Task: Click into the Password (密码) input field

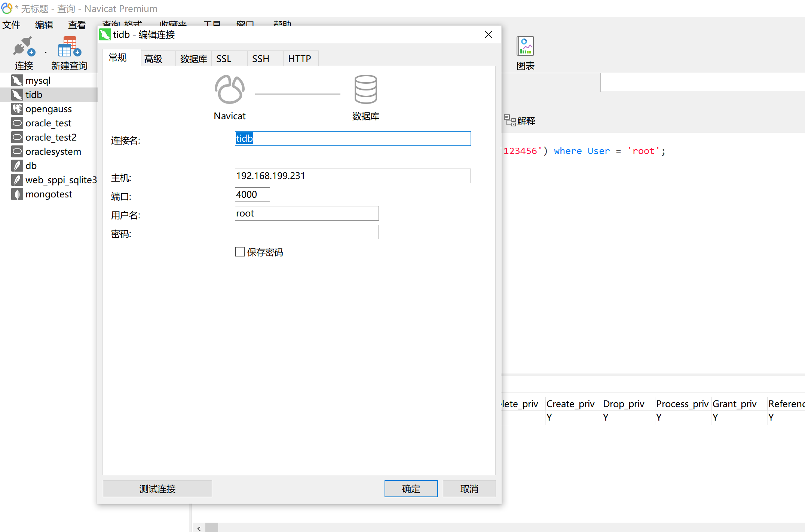Action: (306, 232)
